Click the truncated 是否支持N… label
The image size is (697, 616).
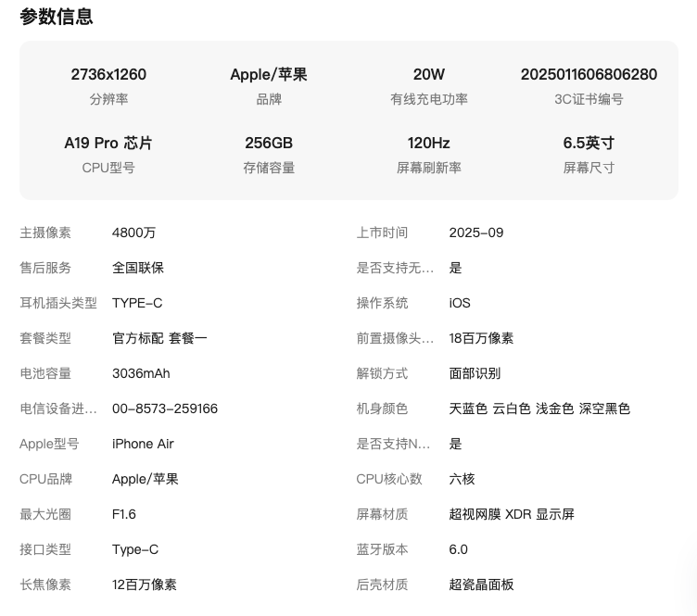[x=394, y=444]
